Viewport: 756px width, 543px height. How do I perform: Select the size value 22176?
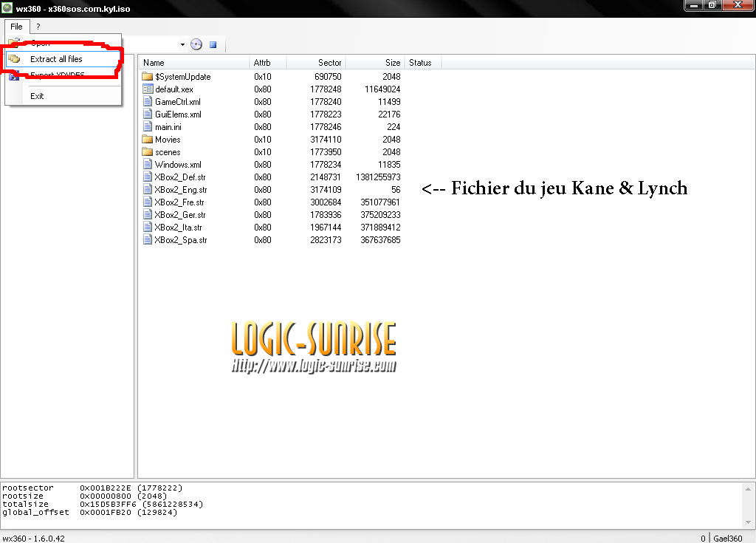(389, 115)
